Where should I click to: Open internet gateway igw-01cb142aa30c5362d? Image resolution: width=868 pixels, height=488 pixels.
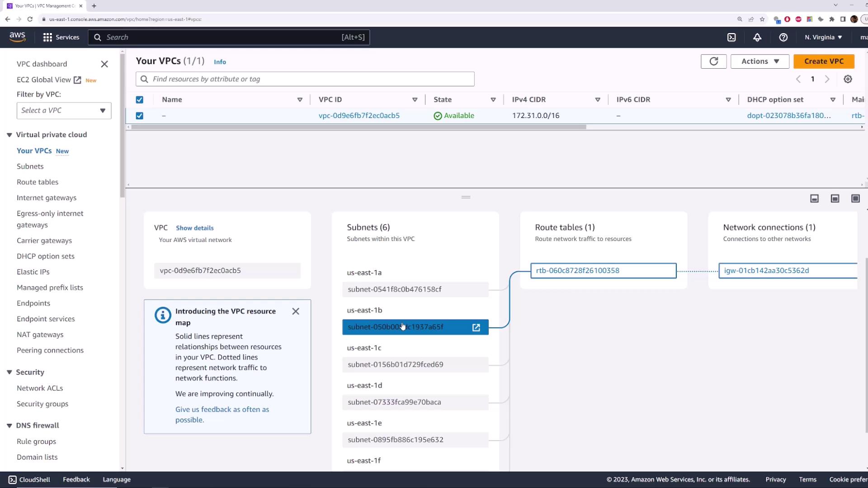tap(788, 271)
